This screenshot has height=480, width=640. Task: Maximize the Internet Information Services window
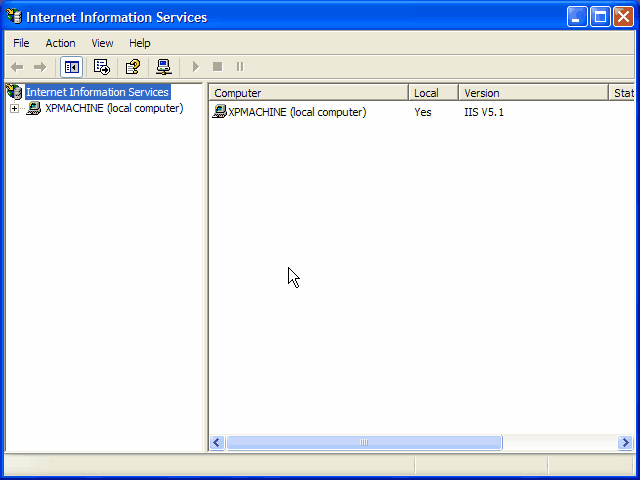coord(600,17)
